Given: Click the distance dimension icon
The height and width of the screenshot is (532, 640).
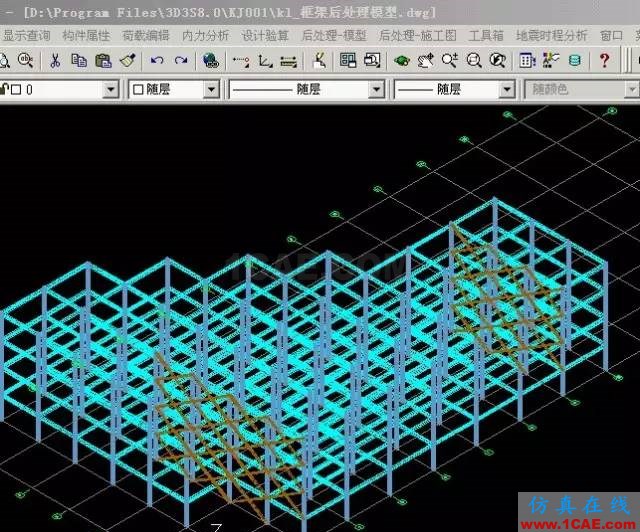Looking at the screenshot, I should pyautogui.click(x=289, y=61).
